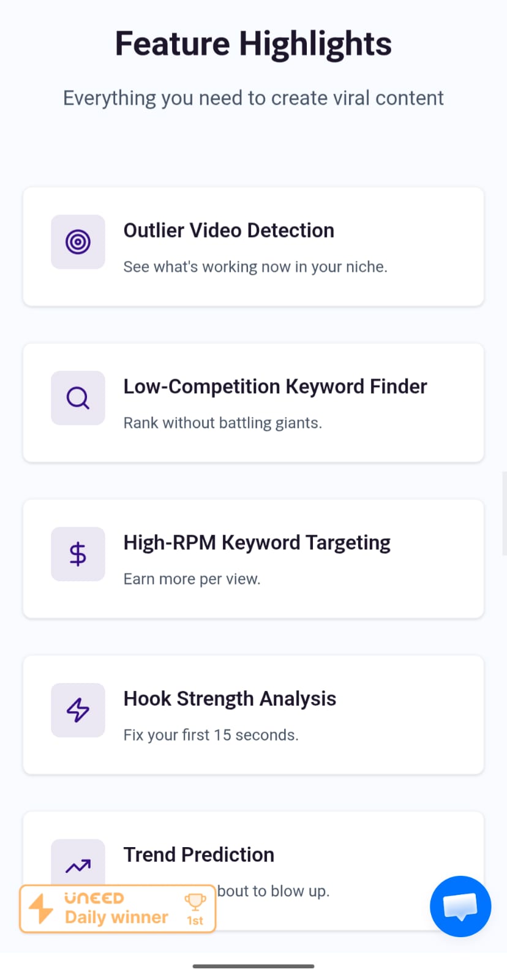
Task: Tap the magnifier icon for Keyword Finder
Action: click(78, 398)
